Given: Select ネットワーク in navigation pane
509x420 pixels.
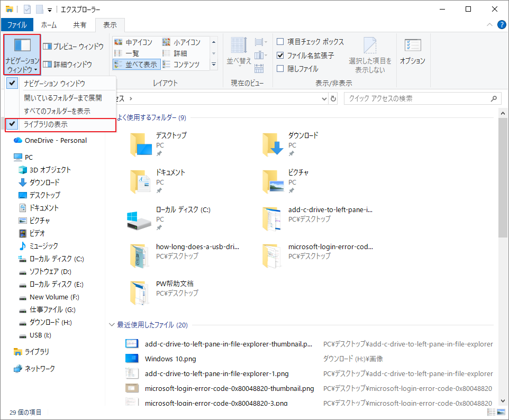Looking at the screenshot, I should click(x=34, y=369).
